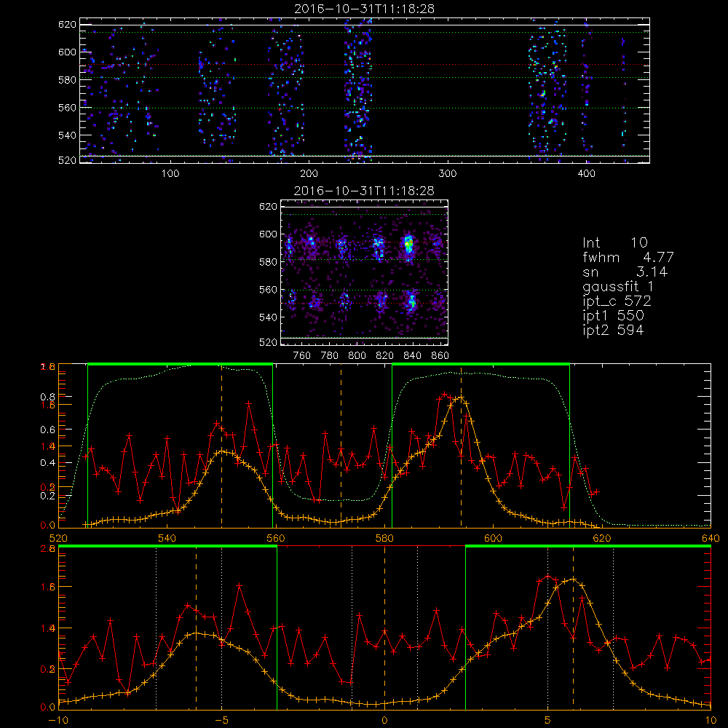Click the timestamp title above the wide top plot
The height and width of the screenshot is (728, 728).
[365, 9]
